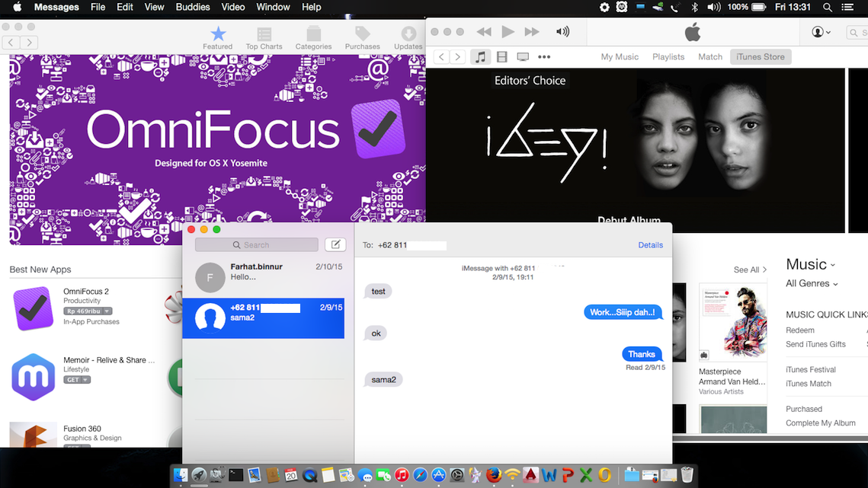This screenshot has width=868, height=488.
Task: Open the Buddies menu
Action: coord(193,7)
